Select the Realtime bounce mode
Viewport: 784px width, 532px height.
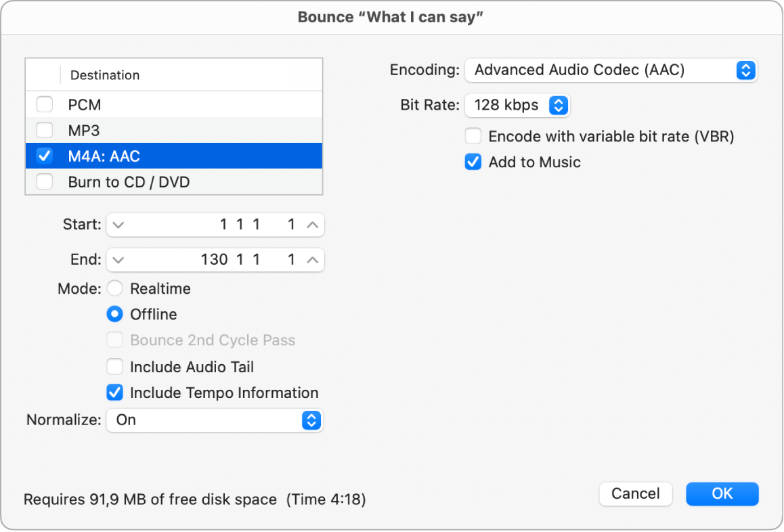(115, 288)
